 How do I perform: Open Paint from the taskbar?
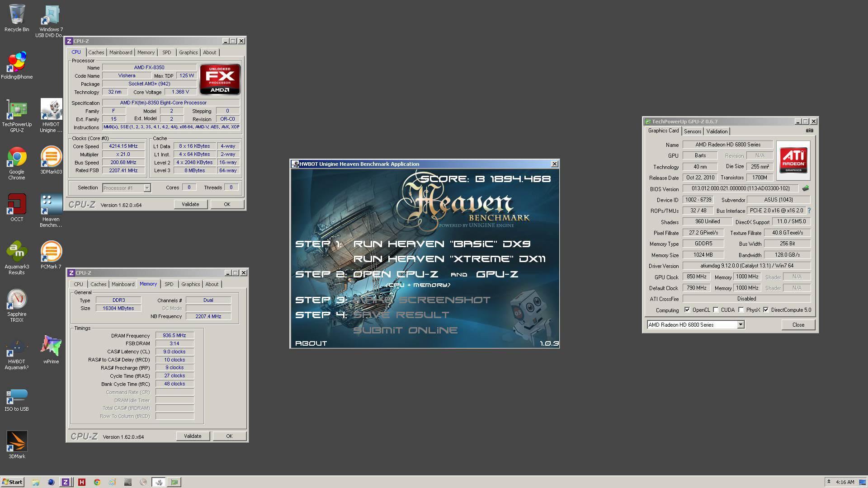[x=112, y=482]
